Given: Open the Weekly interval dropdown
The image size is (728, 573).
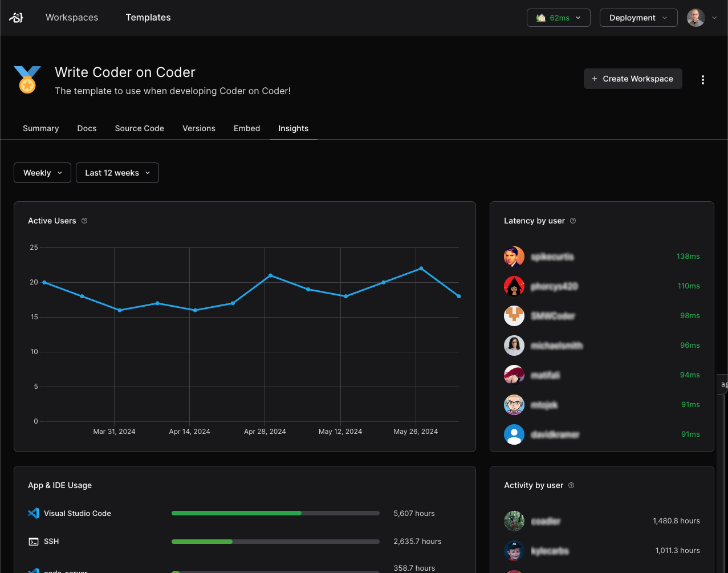Looking at the screenshot, I should (x=42, y=172).
